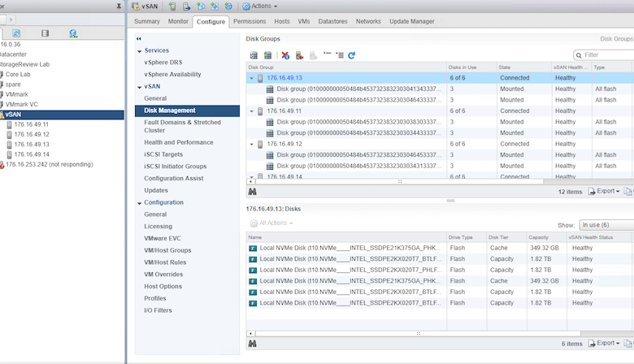Collapse the Configuration section in sidebar
This screenshot has height=364, width=634.
(x=140, y=203)
